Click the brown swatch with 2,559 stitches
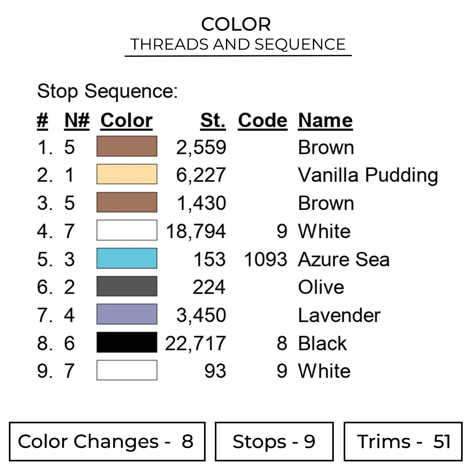 pyautogui.click(x=127, y=146)
